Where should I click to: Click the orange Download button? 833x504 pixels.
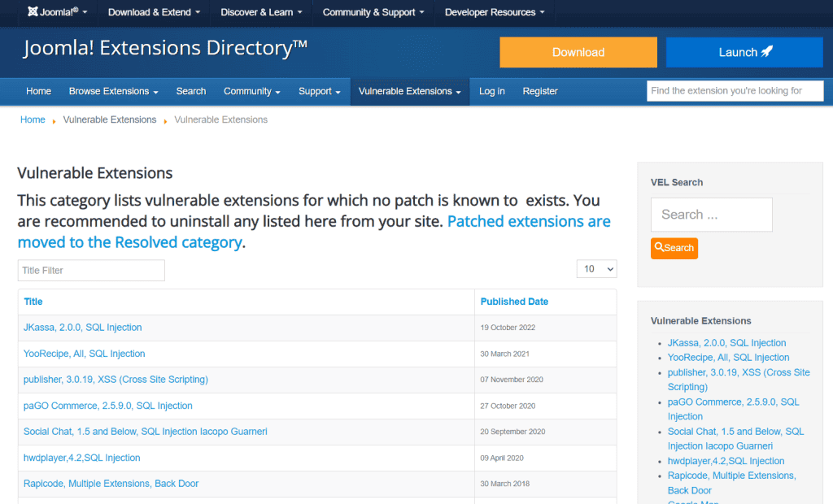[578, 52]
